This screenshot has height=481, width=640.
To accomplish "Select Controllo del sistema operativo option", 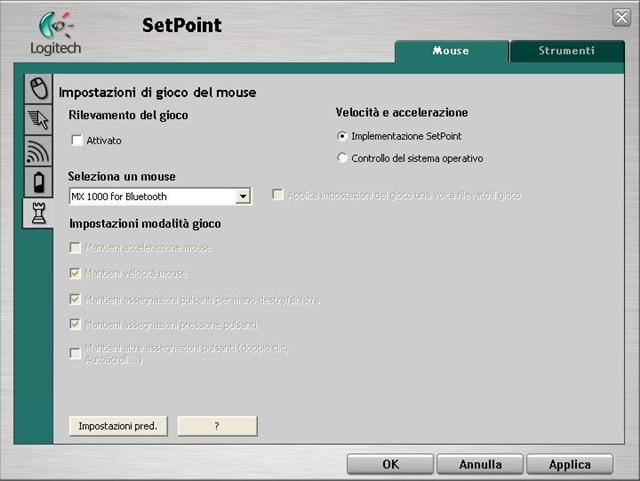I will [342, 158].
